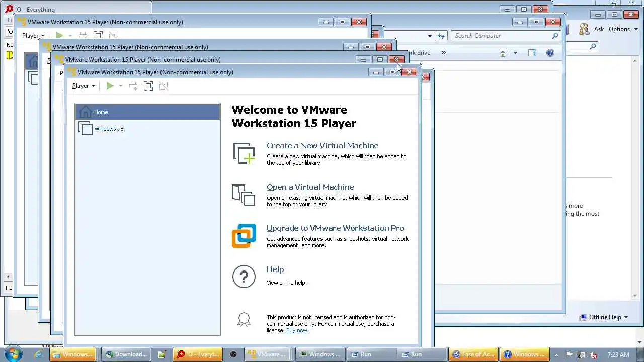The width and height of the screenshot is (644, 362).
Task: Click the Notepad icon in the taskbar
Action: [162, 354]
